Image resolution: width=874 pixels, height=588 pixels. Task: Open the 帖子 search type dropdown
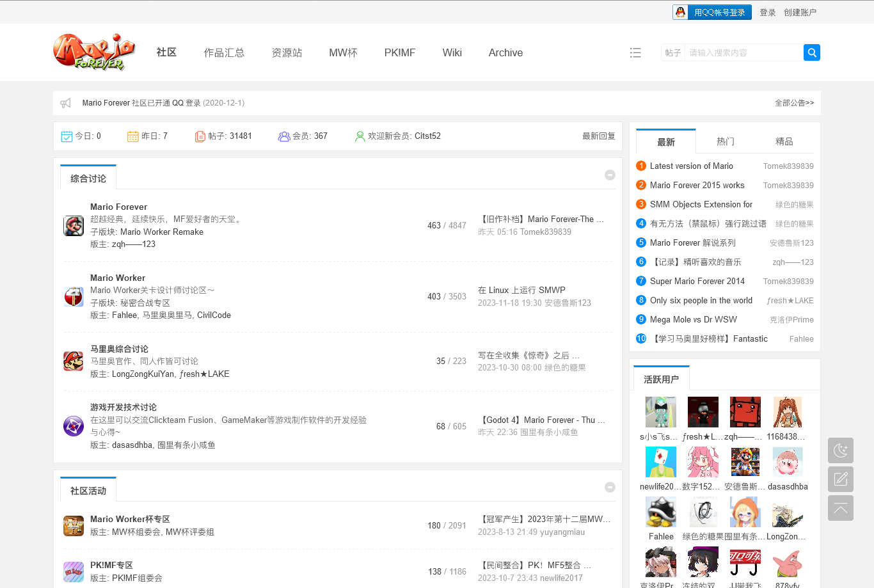click(673, 52)
